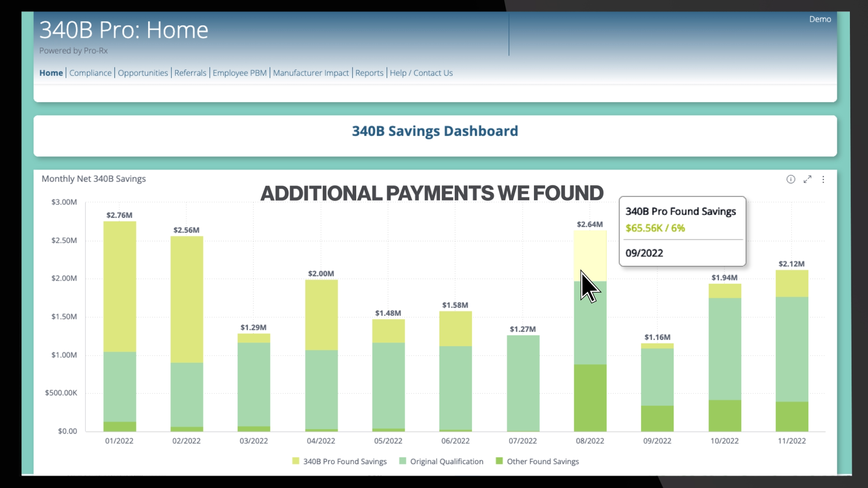
Task: Select the 01/2022 bar
Action: [120, 326]
